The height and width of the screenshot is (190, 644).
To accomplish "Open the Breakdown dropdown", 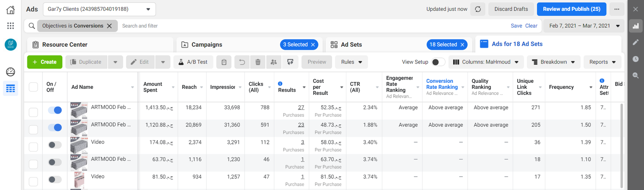I will click(553, 62).
